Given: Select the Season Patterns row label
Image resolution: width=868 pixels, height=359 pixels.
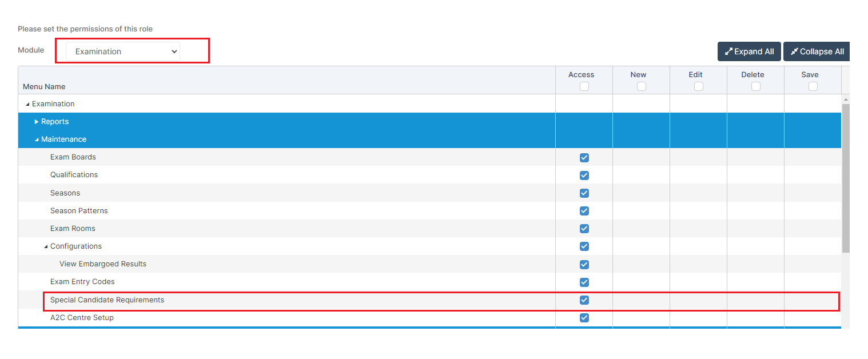Looking at the screenshot, I should [79, 211].
